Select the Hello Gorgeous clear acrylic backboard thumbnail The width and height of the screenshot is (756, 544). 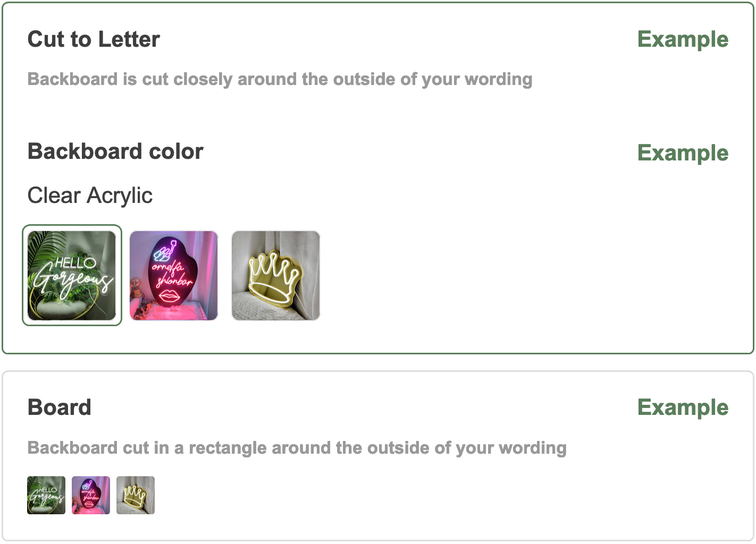[x=72, y=275]
